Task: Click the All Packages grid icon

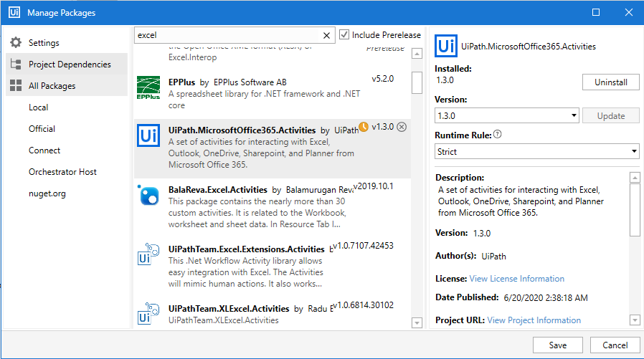Action: (x=16, y=85)
